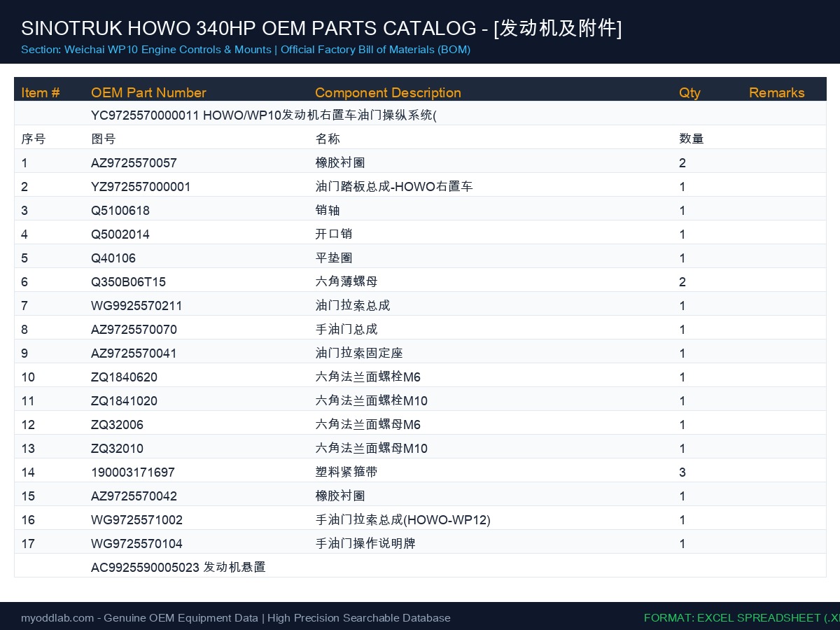Select the YC9725570000011 assembly title row
The width and height of the screenshot is (840, 630).
coord(420,115)
